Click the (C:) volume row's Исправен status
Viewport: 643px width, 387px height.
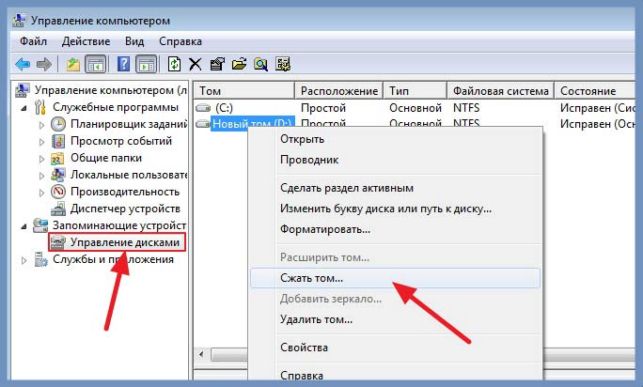pyautogui.click(x=597, y=108)
